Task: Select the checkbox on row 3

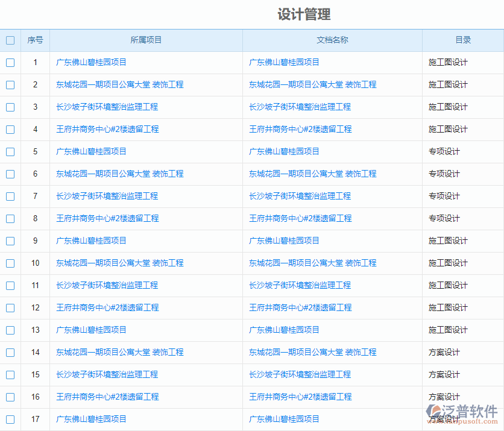Action: [x=10, y=107]
